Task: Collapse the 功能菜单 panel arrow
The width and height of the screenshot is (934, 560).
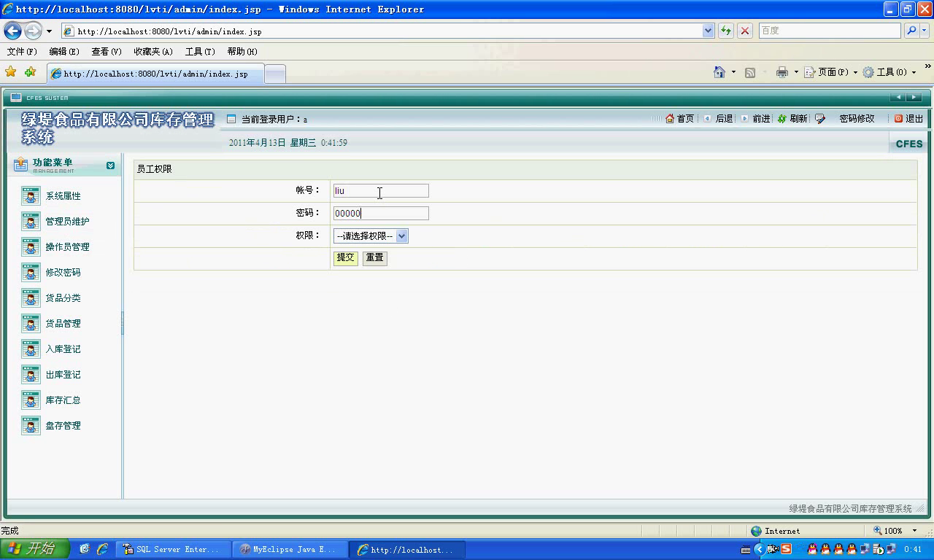Action: click(110, 166)
